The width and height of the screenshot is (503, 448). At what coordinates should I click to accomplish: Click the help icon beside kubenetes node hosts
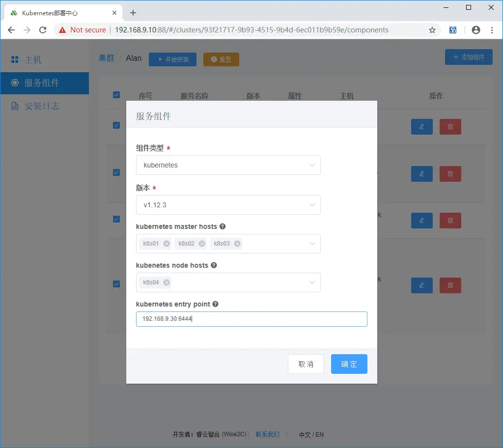point(214,265)
